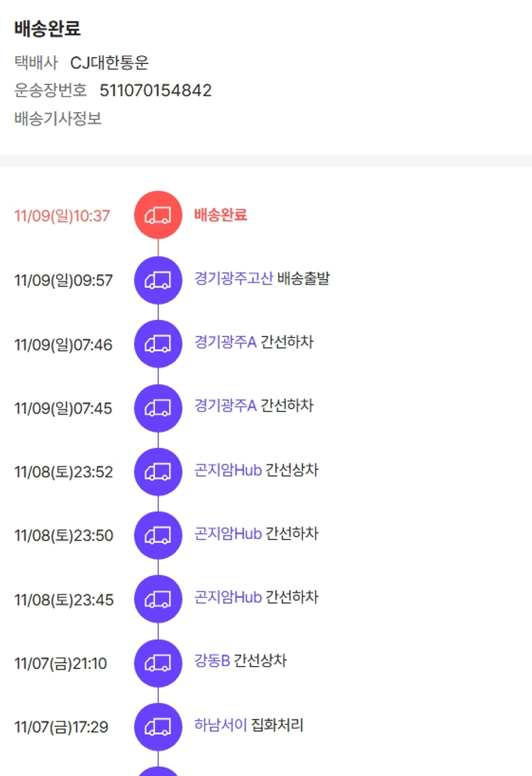Open the 경기광주고산 location link
Screen dimensions: 532x776
[233, 278]
